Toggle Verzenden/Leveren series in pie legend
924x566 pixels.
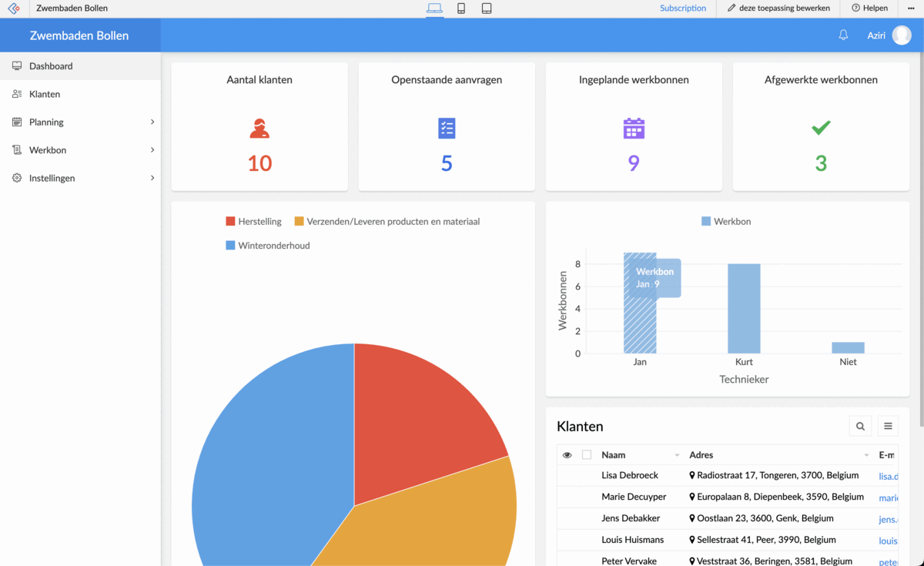click(x=387, y=222)
